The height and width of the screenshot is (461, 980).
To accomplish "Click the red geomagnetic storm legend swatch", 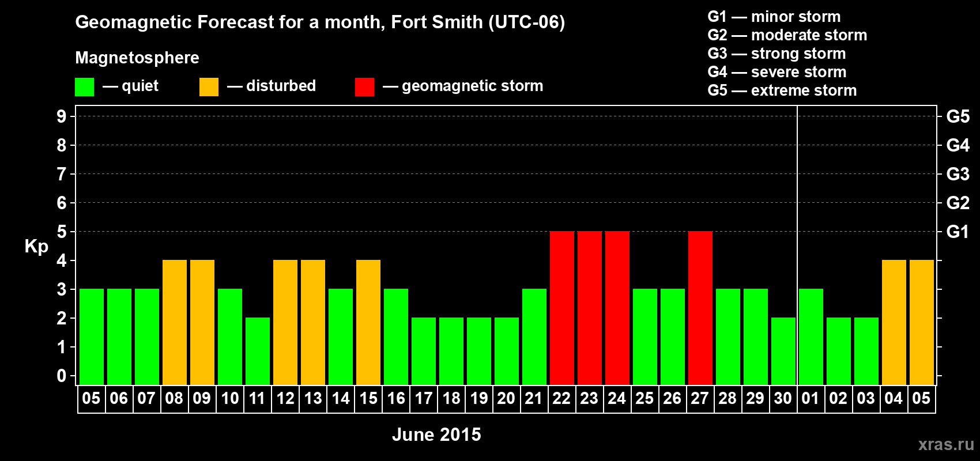I will pyautogui.click(x=364, y=87).
